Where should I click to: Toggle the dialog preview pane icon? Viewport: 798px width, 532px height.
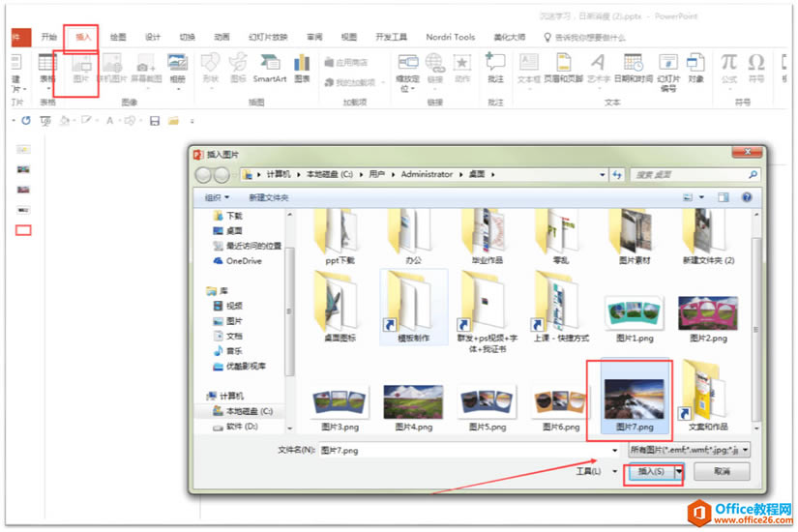click(724, 197)
